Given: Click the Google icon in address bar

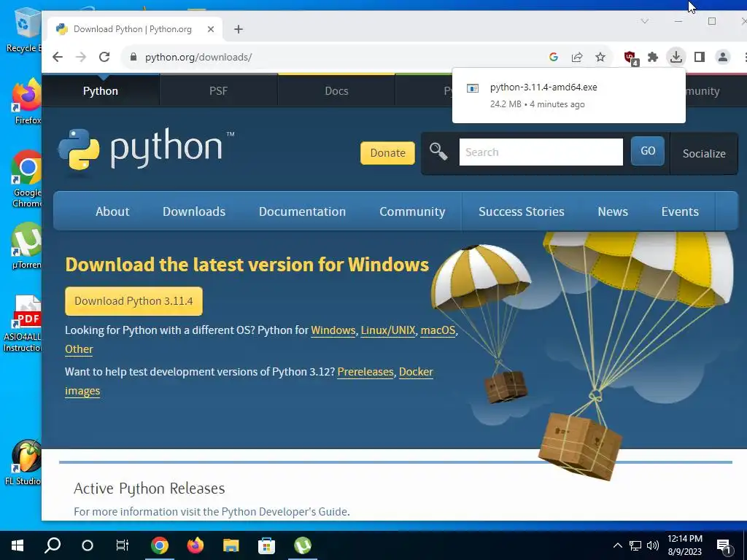Looking at the screenshot, I should 554,57.
